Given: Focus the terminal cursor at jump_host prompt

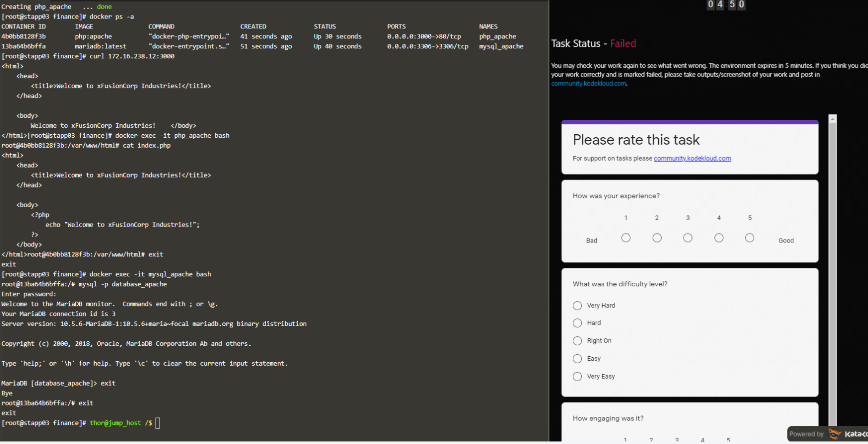Looking at the screenshot, I should tap(158, 423).
